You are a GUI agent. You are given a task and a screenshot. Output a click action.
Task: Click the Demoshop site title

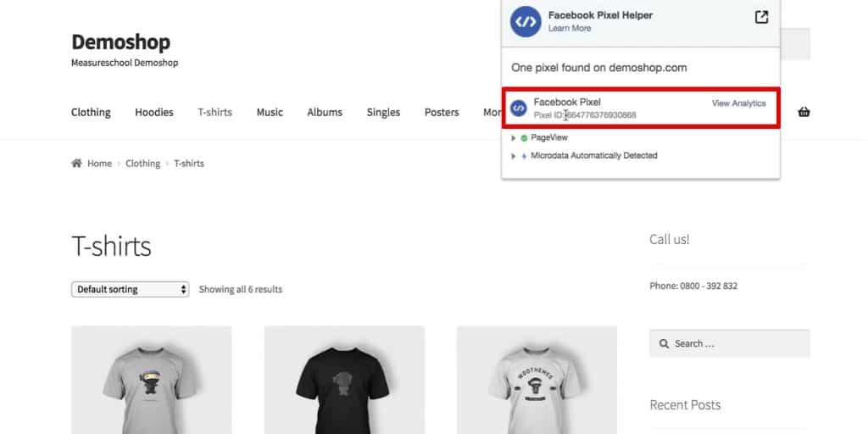pyautogui.click(x=120, y=42)
